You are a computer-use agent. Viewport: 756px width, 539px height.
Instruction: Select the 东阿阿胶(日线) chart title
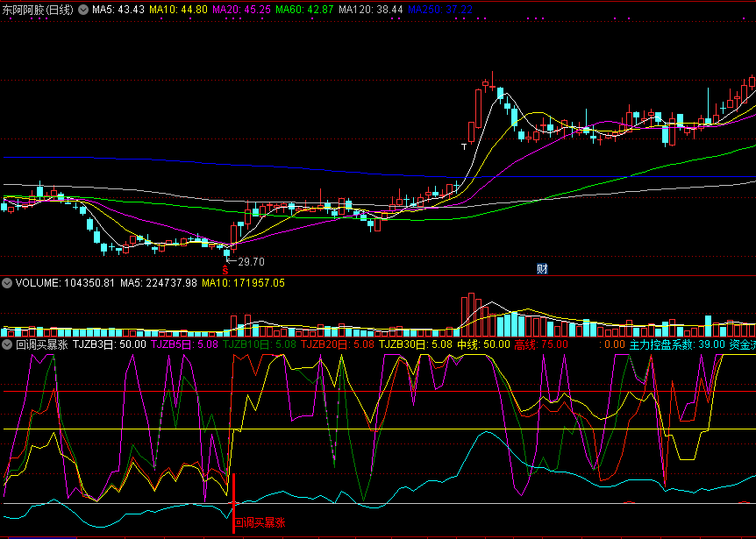coord(38,10)
